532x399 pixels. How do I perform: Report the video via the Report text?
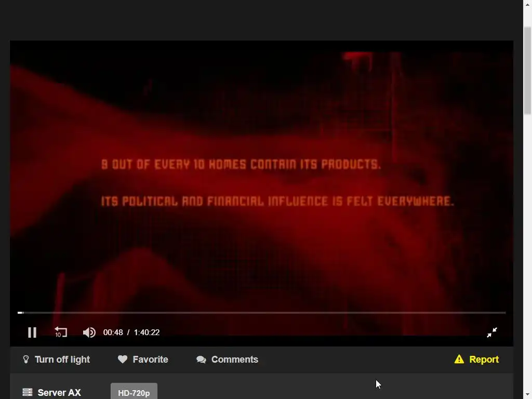click(484, 360)
